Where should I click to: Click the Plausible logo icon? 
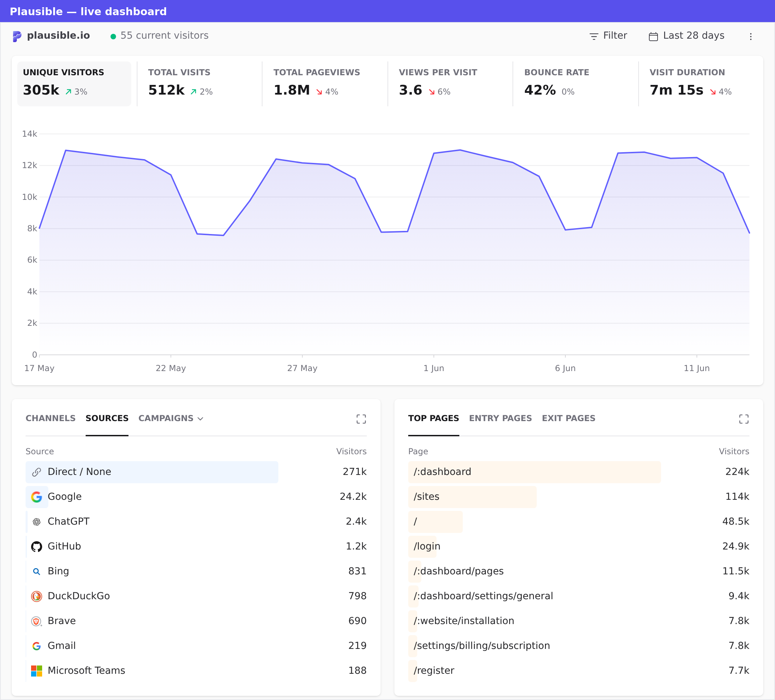(x=17, y=36)
